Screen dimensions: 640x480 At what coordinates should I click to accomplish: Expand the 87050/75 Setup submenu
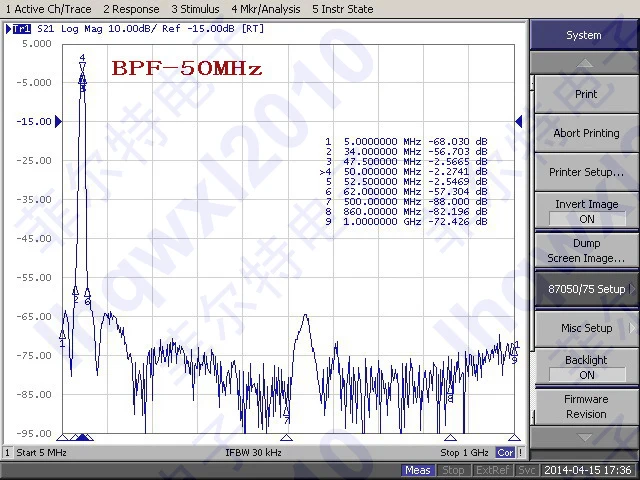(586, 289)
